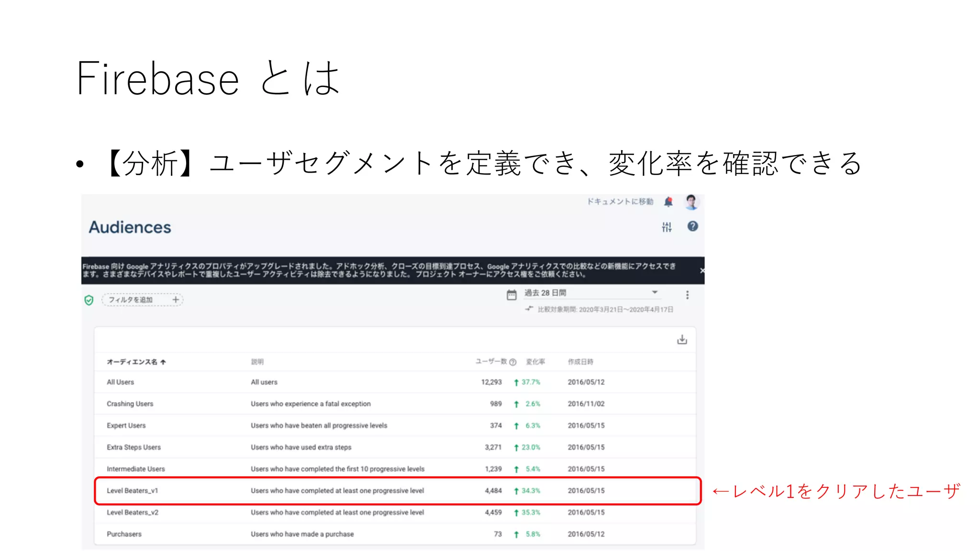Download the audiences table
980x551 pixels.
(682, 340)
